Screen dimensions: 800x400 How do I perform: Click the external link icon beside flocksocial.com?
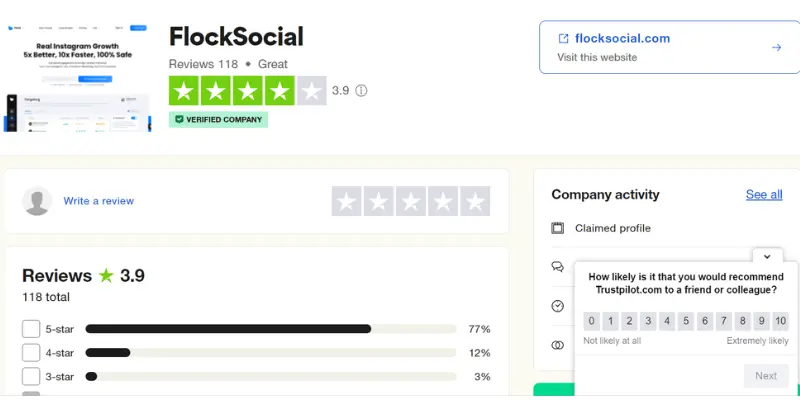[563, 39]
